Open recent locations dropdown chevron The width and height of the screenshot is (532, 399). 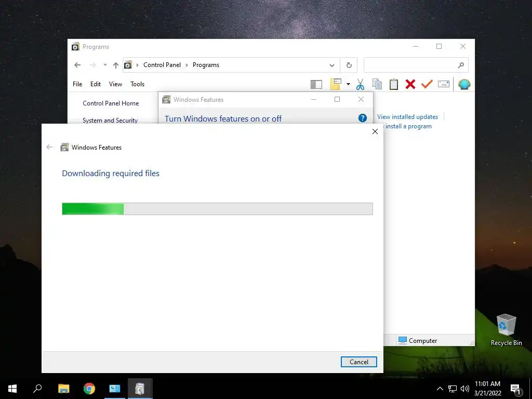pyautogui.click(x=105, y=65)
